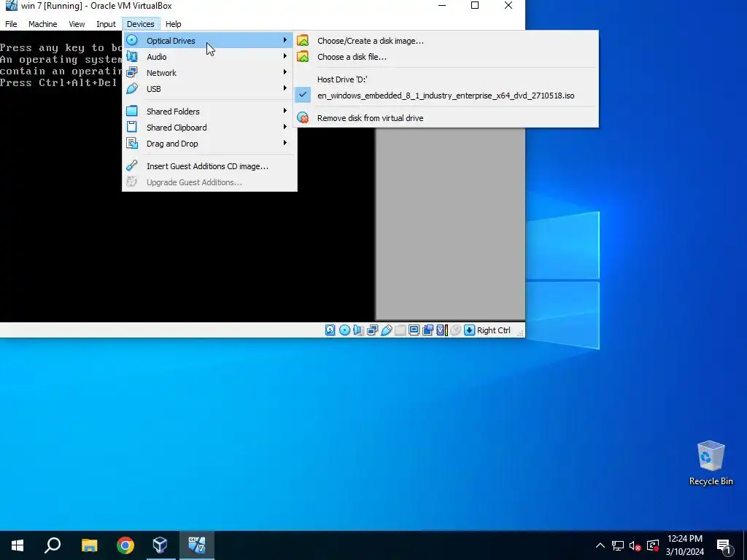Click the audio status bar icon

click(x=358, y=330)
